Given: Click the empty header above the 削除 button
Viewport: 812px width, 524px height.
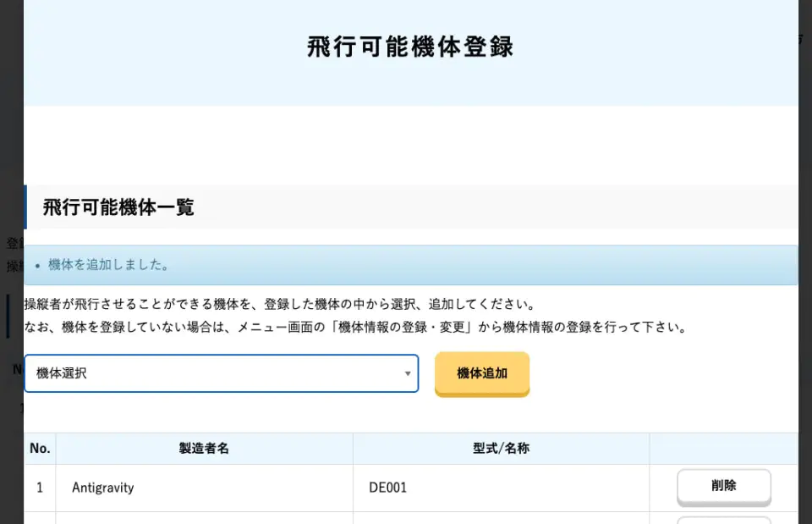Looking at the screenshot, I should point(723,449).
